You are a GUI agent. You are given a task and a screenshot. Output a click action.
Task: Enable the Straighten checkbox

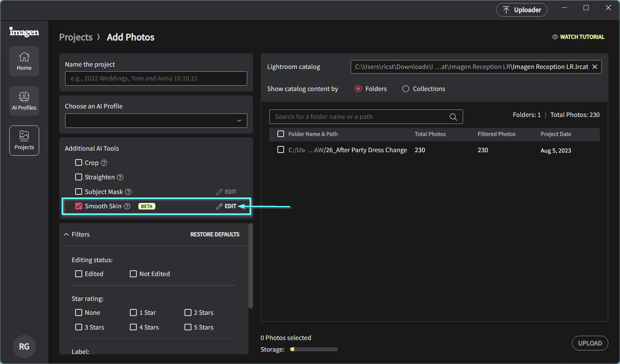click(x=79, y=177)
